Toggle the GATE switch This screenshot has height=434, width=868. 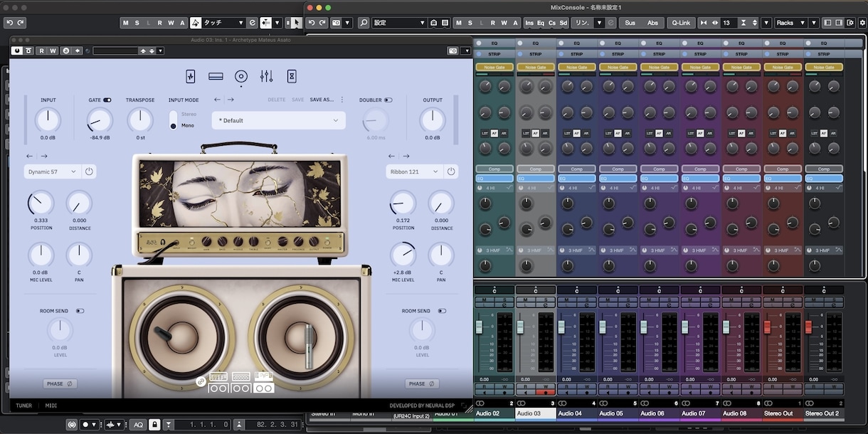107,100
